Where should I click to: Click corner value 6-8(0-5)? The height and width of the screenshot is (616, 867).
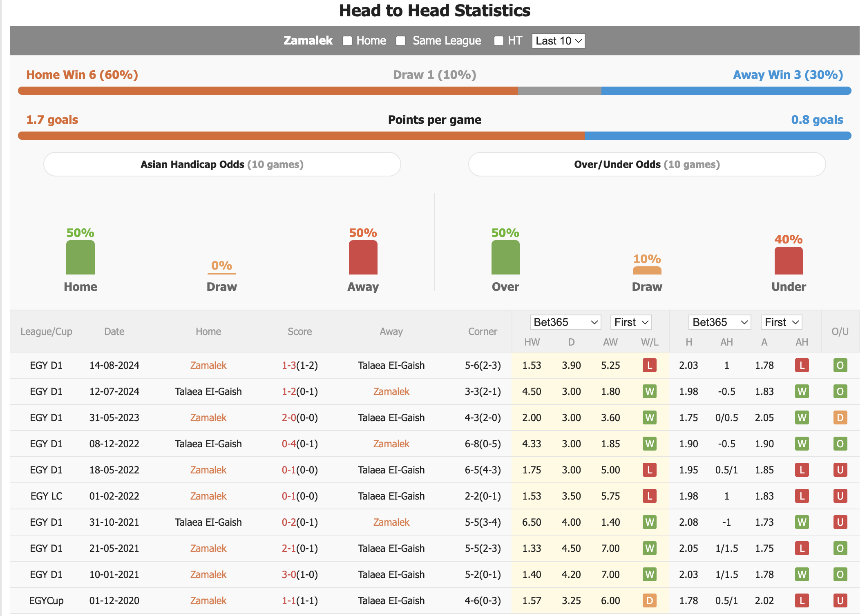(483, 444)
